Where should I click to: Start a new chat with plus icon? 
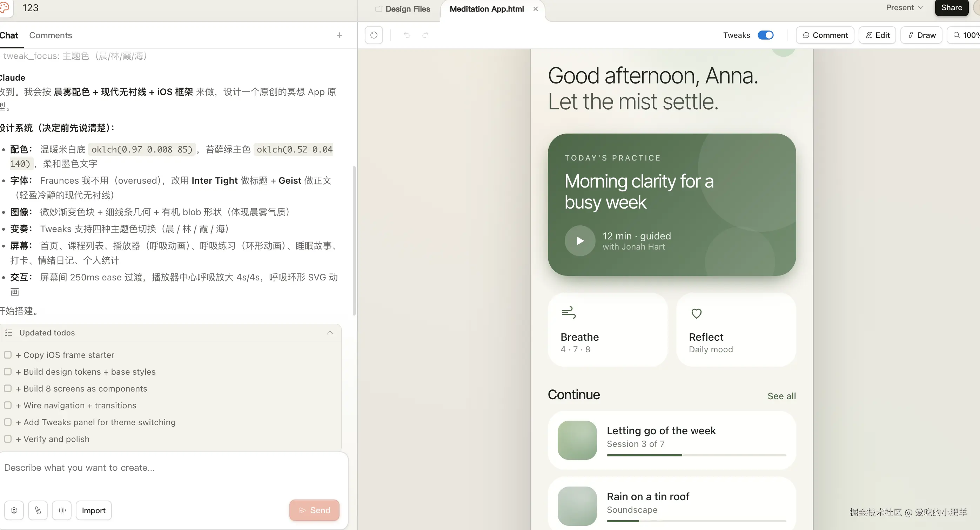[x=339, y=35]
